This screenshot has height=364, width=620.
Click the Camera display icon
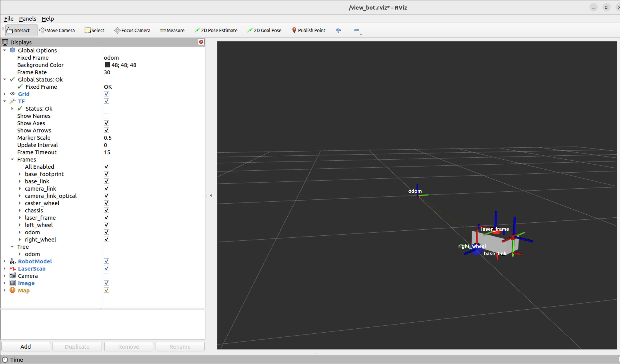(x=12, y=276)
